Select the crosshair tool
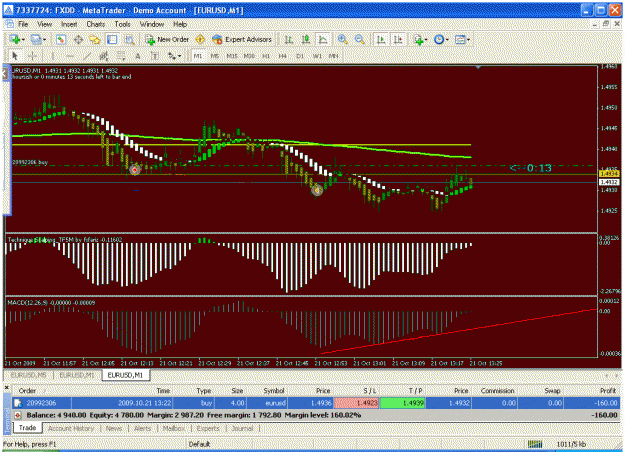Screen dimensions: 625x452 click(33, 56)
